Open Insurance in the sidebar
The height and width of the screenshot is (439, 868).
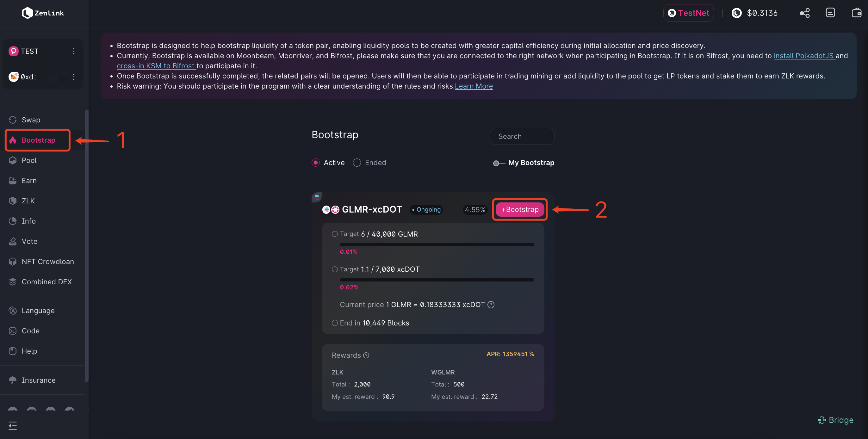point(38,380)
